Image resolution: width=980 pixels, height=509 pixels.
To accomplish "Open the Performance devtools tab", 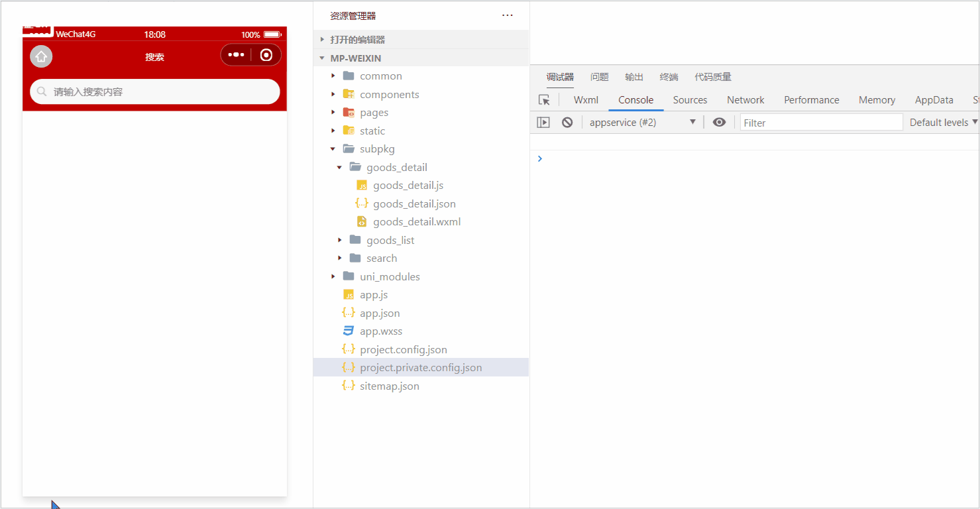I will (812, 100).
